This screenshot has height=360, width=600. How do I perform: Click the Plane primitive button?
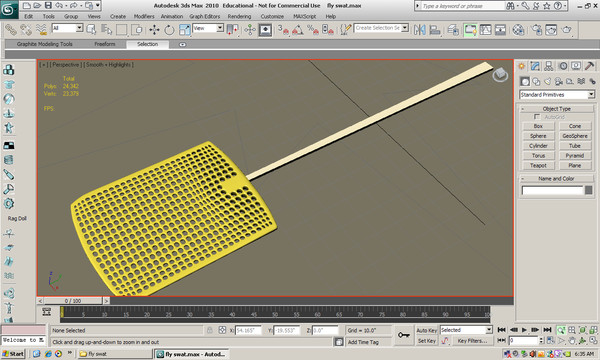tap(575, 165)
